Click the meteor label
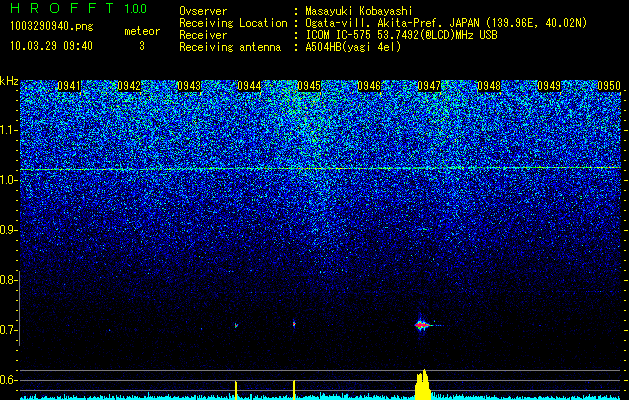The image size is (629, 400). (x=142, y=31)
